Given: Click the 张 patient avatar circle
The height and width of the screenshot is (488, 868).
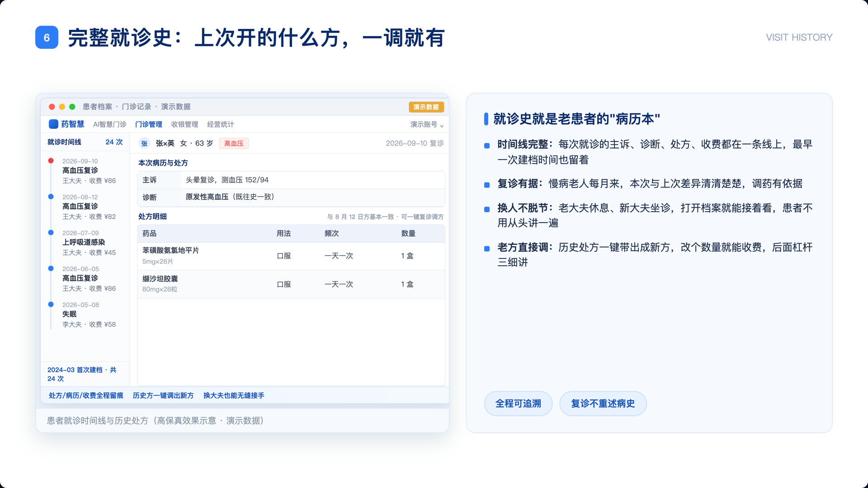Looking at the screenshot, I should [144, 143].
